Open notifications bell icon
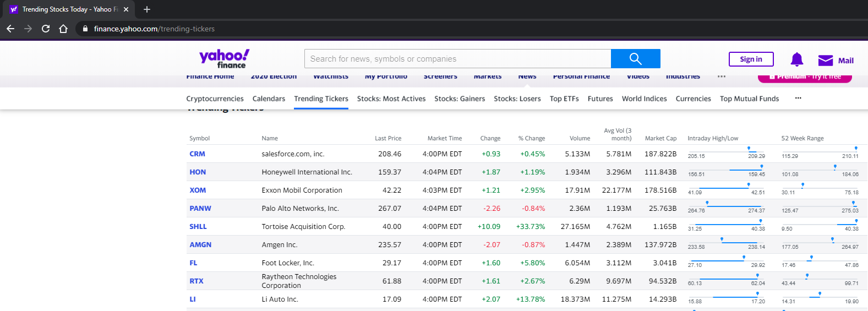This screenshot has width=868, height=311. pyautogui.click(x=796, y=59)
